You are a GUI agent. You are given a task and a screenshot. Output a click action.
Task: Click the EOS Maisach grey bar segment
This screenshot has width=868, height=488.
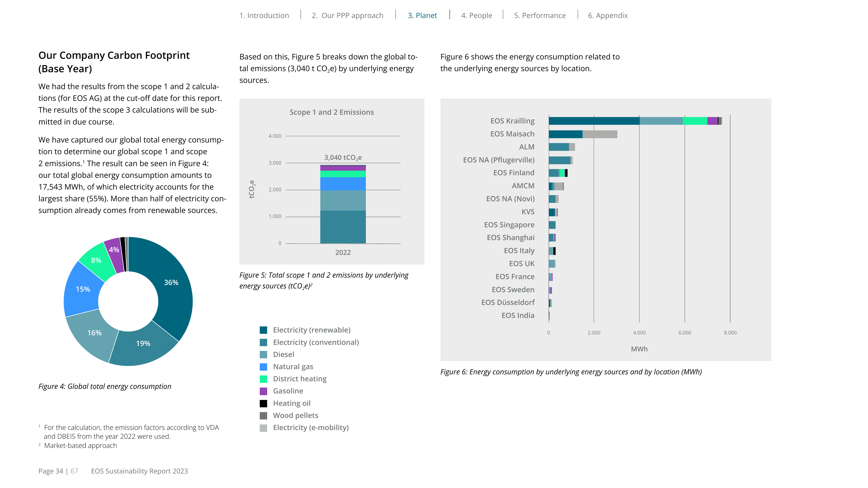[x=600, y=134]
